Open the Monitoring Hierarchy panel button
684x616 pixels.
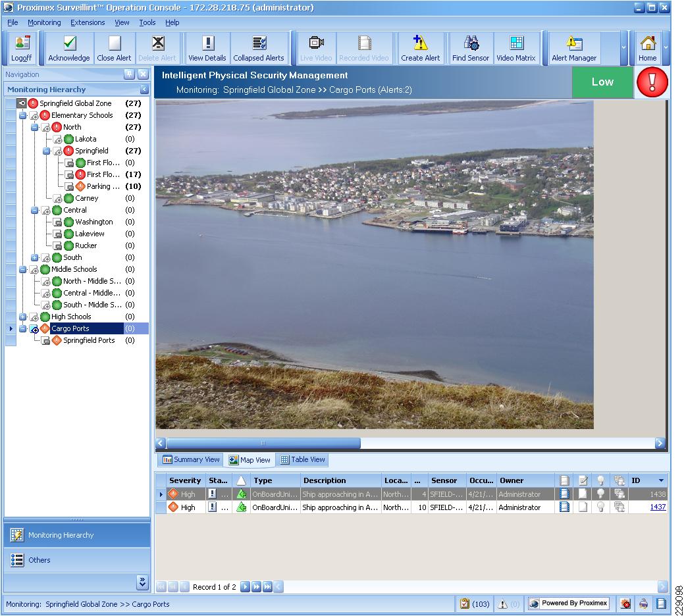77,535
